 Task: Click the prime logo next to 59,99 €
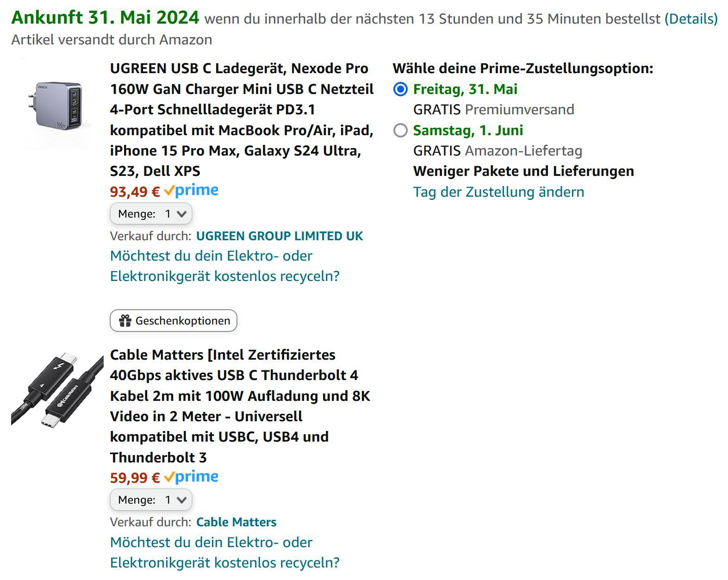tap(191, 477)
